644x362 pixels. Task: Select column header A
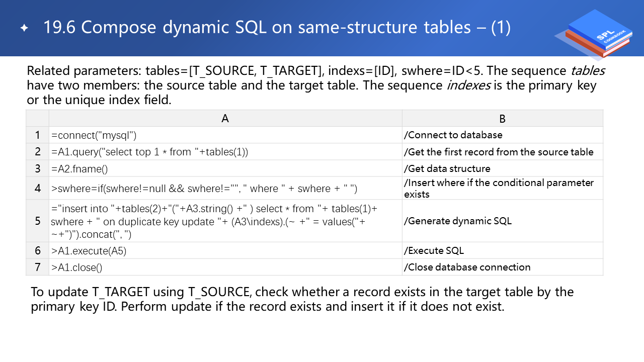click(225, 118)
